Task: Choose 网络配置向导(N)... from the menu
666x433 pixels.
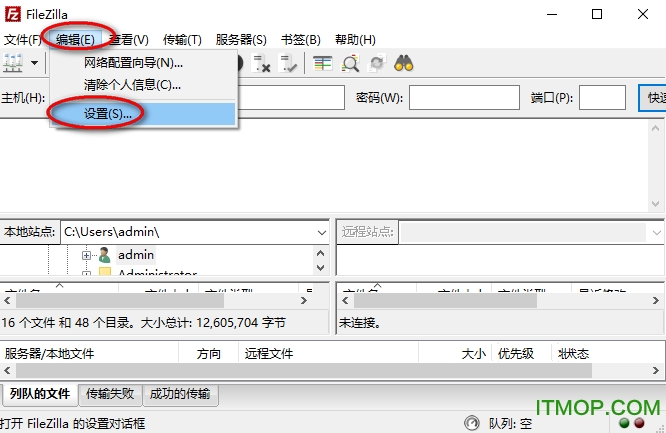Action: [x=143, y=63]
